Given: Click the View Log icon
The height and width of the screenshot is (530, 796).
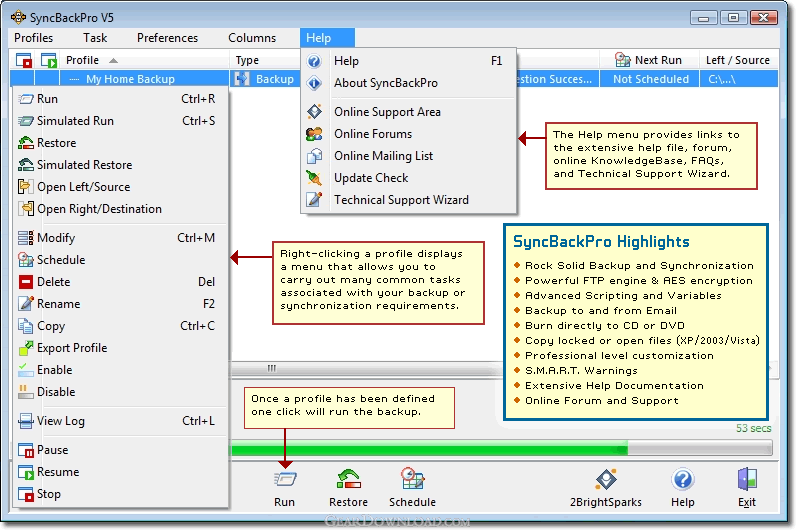Looking at the screenshot, I should point(26,421).
